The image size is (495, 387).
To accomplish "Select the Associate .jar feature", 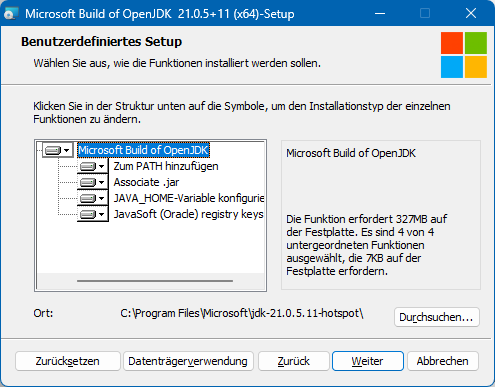I will [146, 182].
